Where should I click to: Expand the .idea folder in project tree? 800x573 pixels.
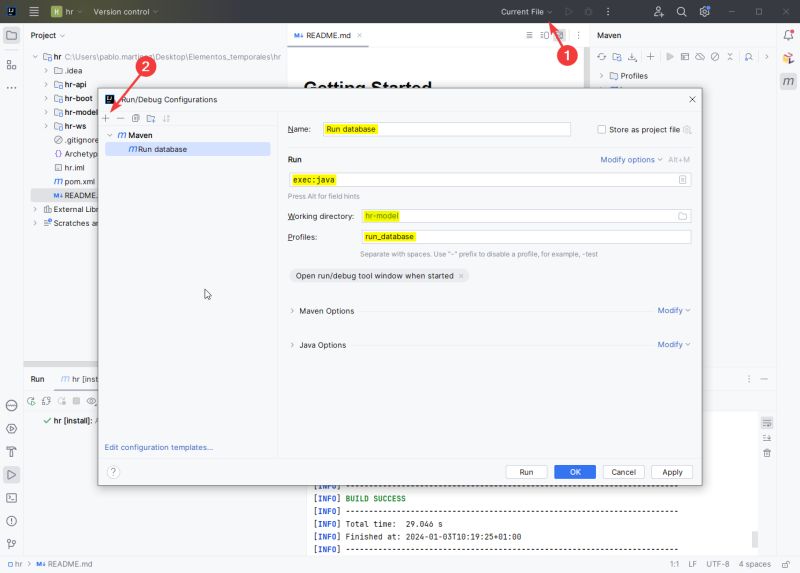coord(45,70)
